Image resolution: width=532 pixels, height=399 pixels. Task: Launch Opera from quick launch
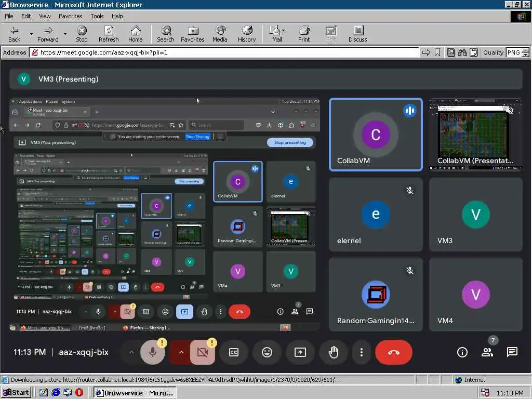pos(79,393)
